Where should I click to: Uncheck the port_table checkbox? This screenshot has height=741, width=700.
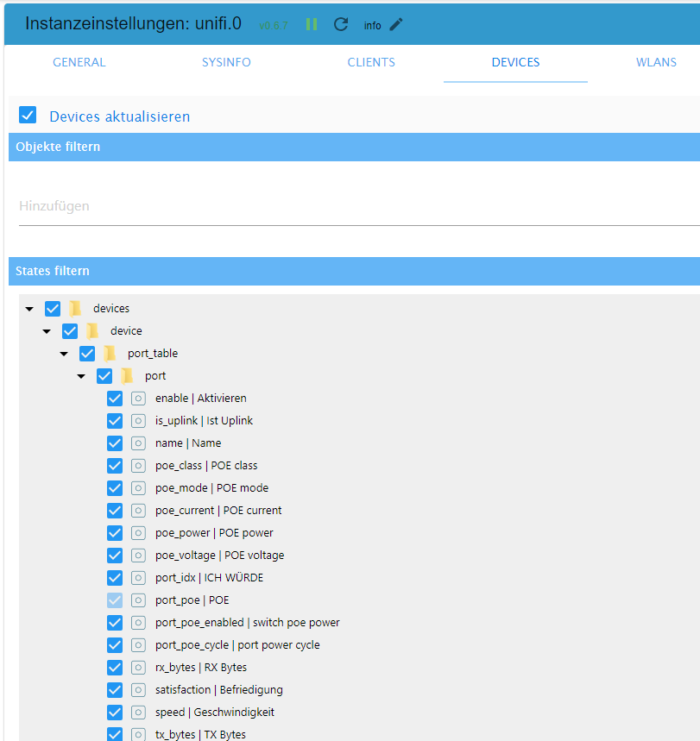[87, 354]
